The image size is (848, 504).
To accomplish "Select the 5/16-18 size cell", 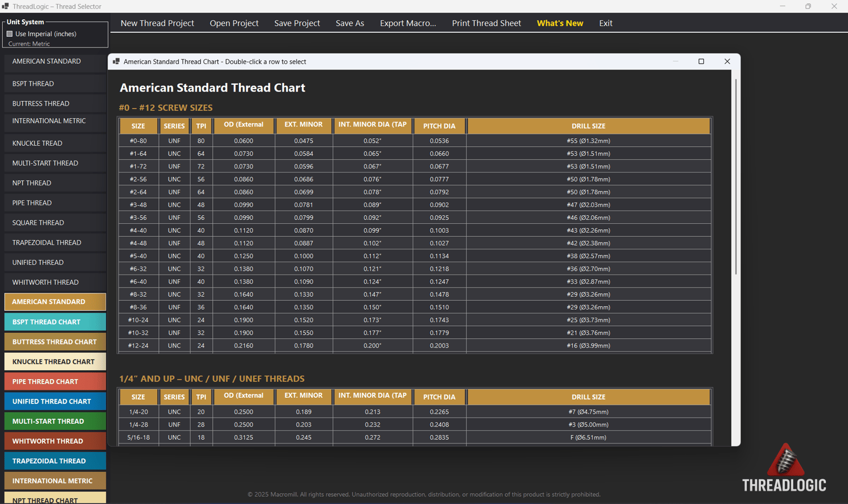I will pos(139,437).
